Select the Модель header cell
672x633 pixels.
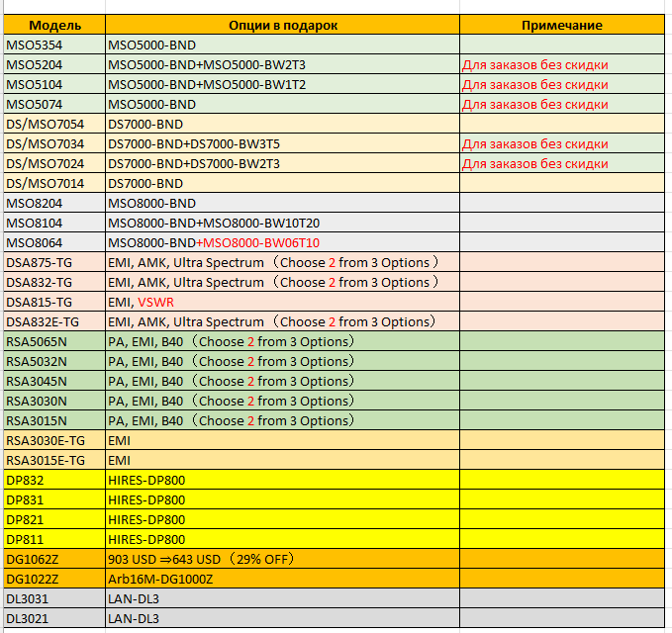click(54, 25)
